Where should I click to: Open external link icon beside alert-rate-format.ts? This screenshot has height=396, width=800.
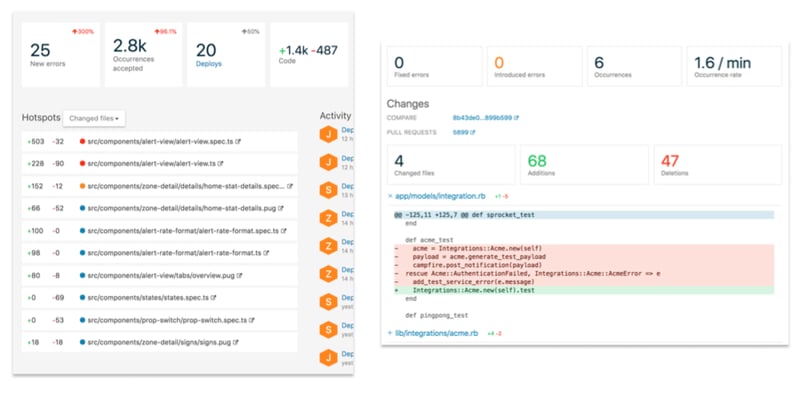tap(266, 253)
